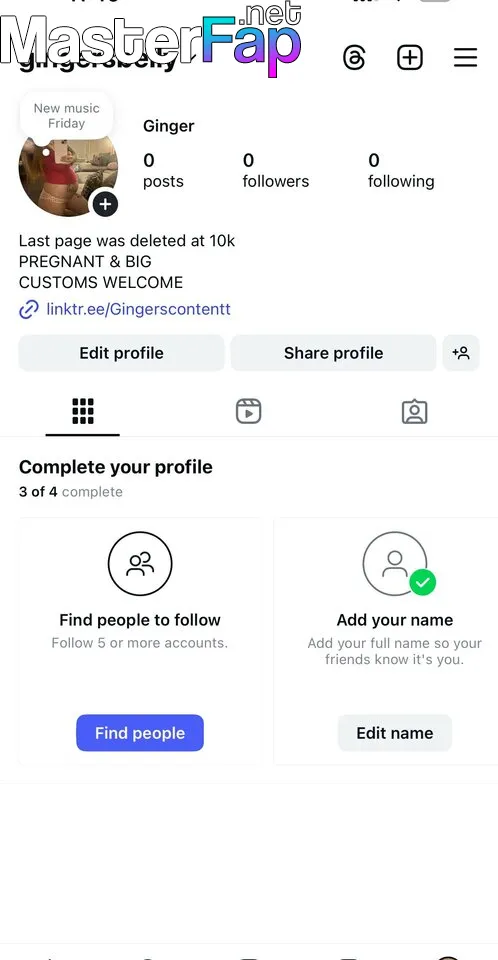Click the Find people to follow circle icon
This screenshot has width=498, height=960.
[140, 563]
